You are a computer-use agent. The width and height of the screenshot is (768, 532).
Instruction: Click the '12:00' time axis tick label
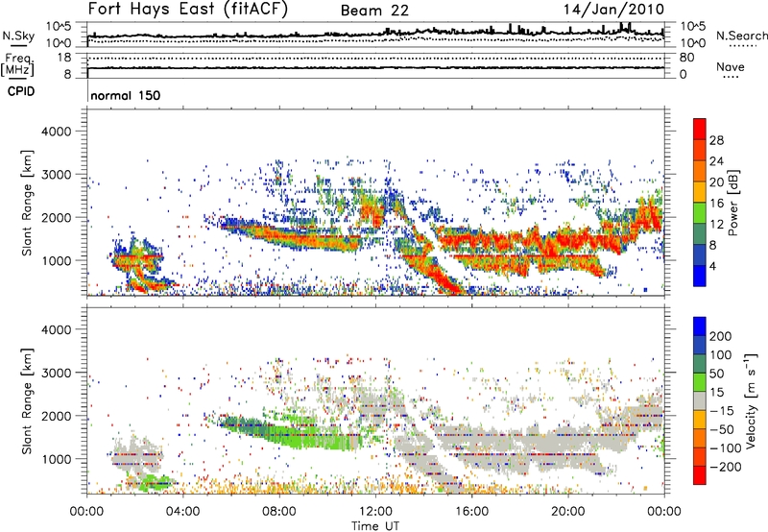click(x=375, y=512)
